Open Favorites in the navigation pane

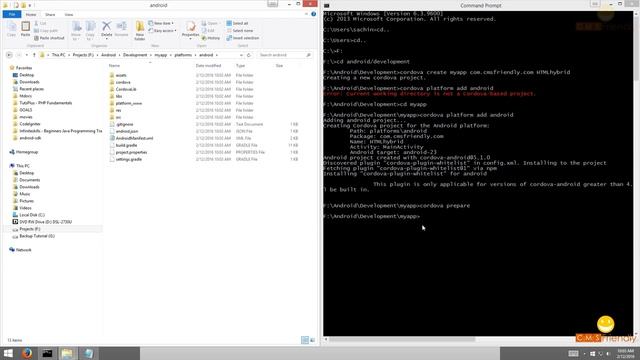pyautogui.click(x=24, y=68)
